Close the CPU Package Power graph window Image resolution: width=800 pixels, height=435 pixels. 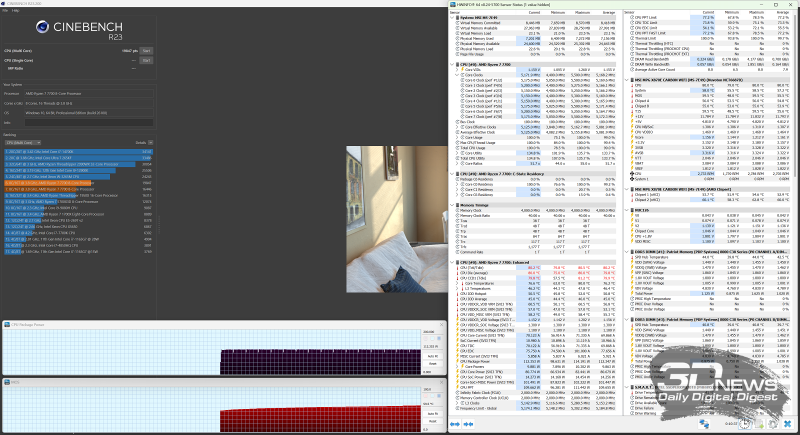pos(441,324)
